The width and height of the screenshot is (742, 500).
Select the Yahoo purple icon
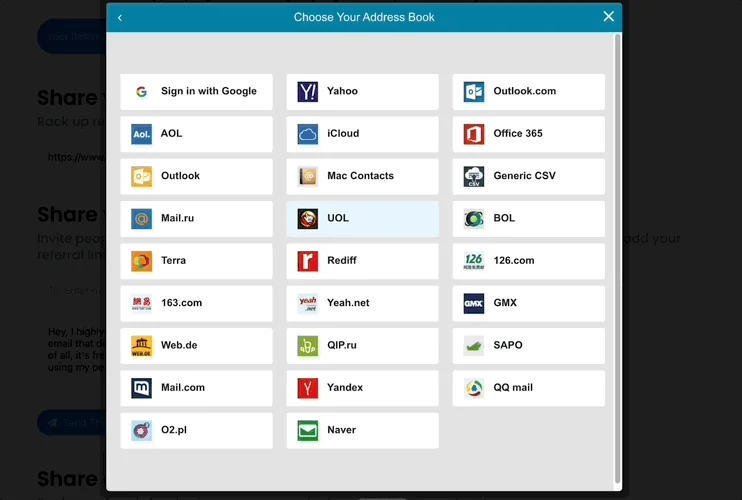(x=308, y=92)
